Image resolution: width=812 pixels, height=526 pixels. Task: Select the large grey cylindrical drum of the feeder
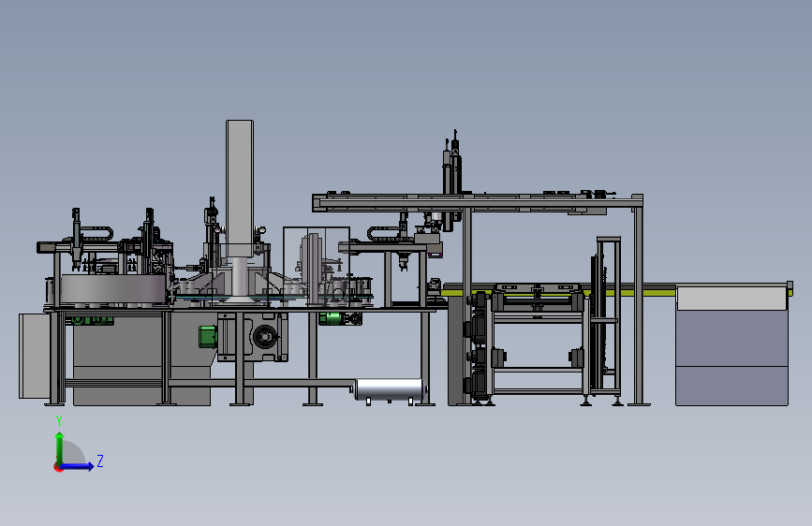(x=114, y=289)
